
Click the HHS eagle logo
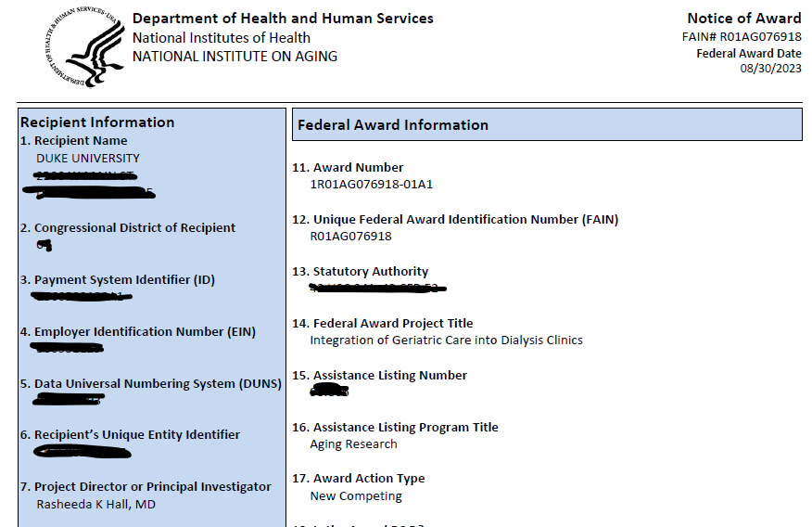click(85, 47)
